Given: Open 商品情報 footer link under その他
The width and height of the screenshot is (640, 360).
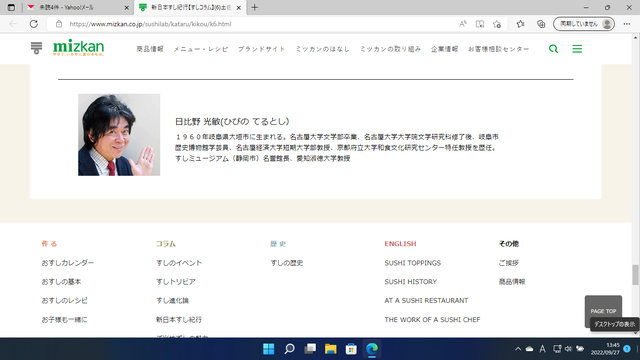Looking at the screenshot, I should pyautogui.click(x=512, y=282).
